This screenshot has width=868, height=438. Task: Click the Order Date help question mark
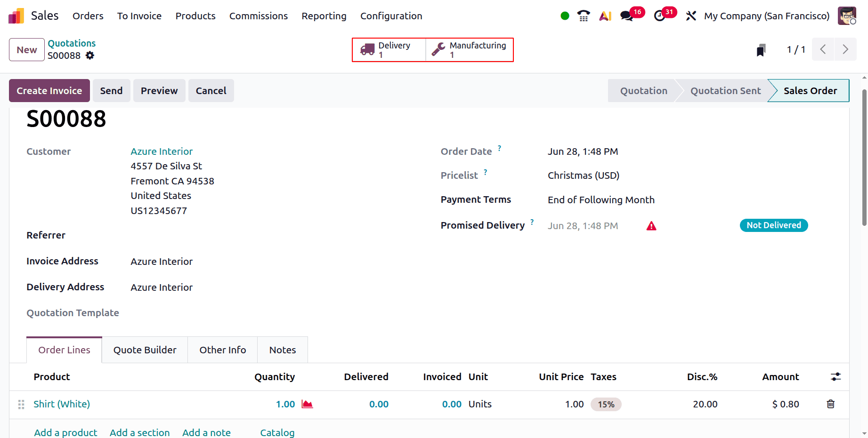click(500, 148)
